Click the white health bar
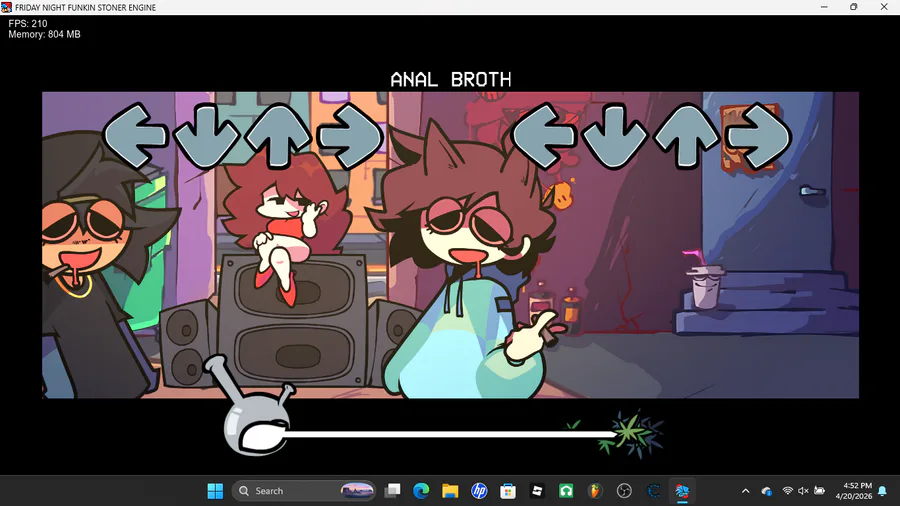Screen dimensions: 900x506 tap(451, 434)
